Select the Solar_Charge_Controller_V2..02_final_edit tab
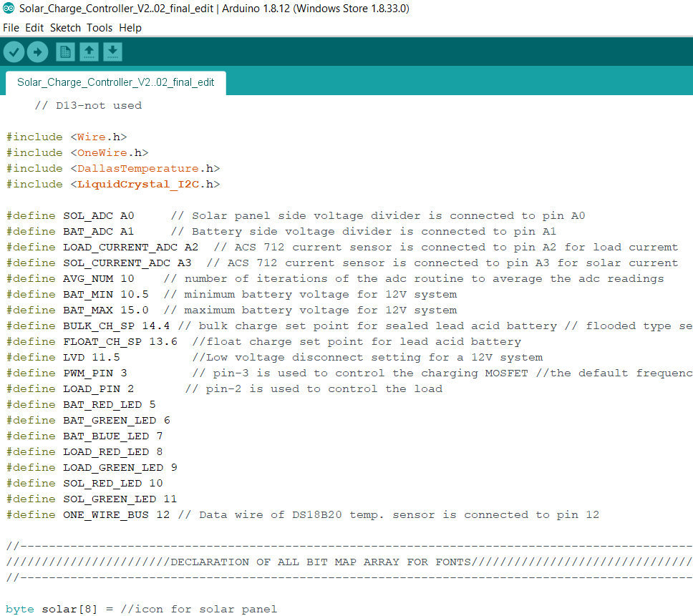Screen dimensions: 693x616 pyautogui.click(x=116, y=82)
